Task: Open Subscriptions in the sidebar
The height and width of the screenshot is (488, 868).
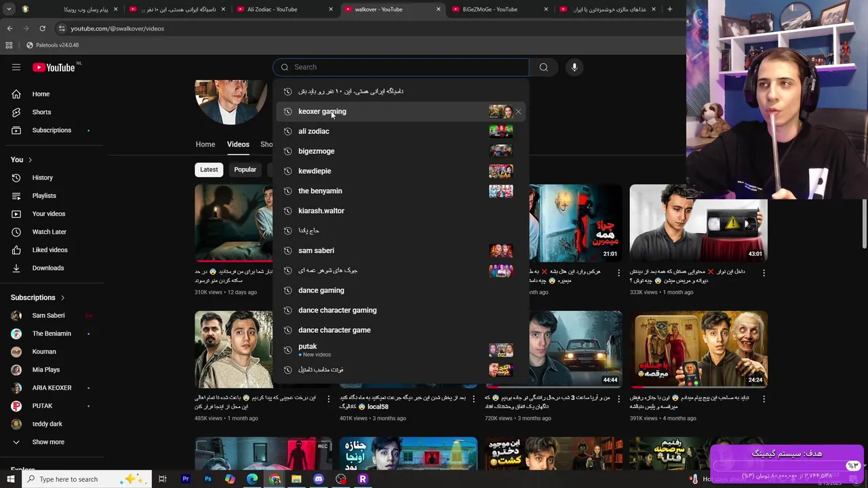Action: 50,130
